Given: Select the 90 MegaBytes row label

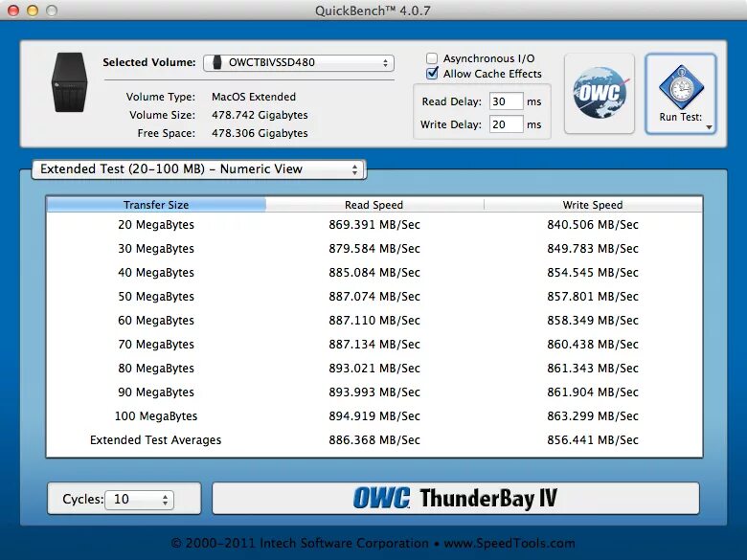Looking at the screenshot, I should [156, 392].
